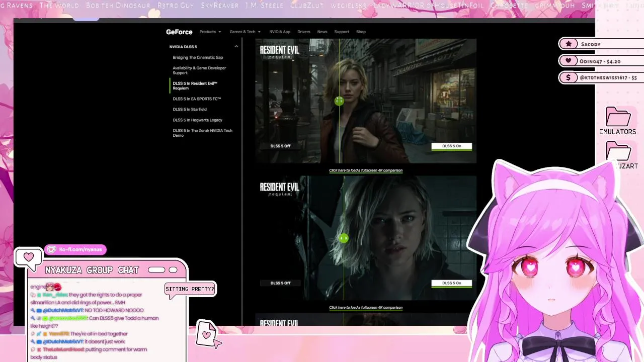
Task: Open the Products dropdown menu
Action: pos(210,32)
